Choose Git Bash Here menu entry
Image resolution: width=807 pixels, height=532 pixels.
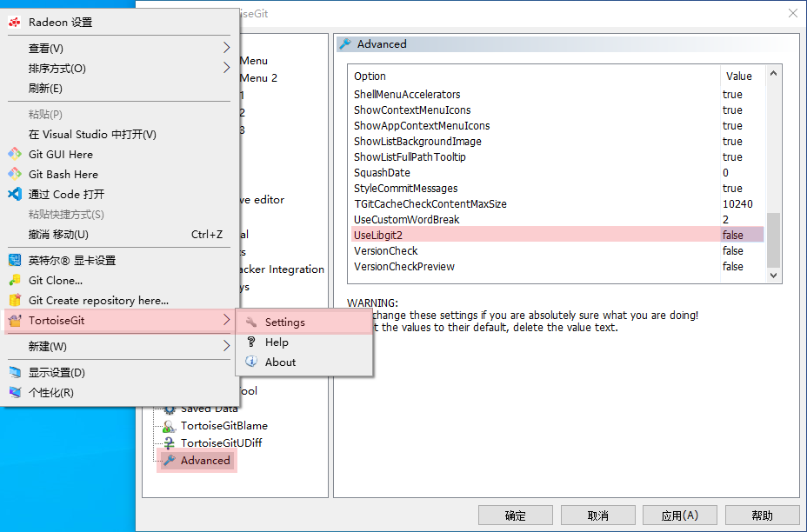[119, 175]
